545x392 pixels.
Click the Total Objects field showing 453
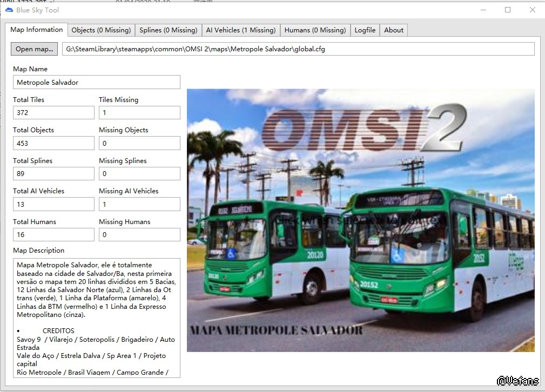(53, 143)
